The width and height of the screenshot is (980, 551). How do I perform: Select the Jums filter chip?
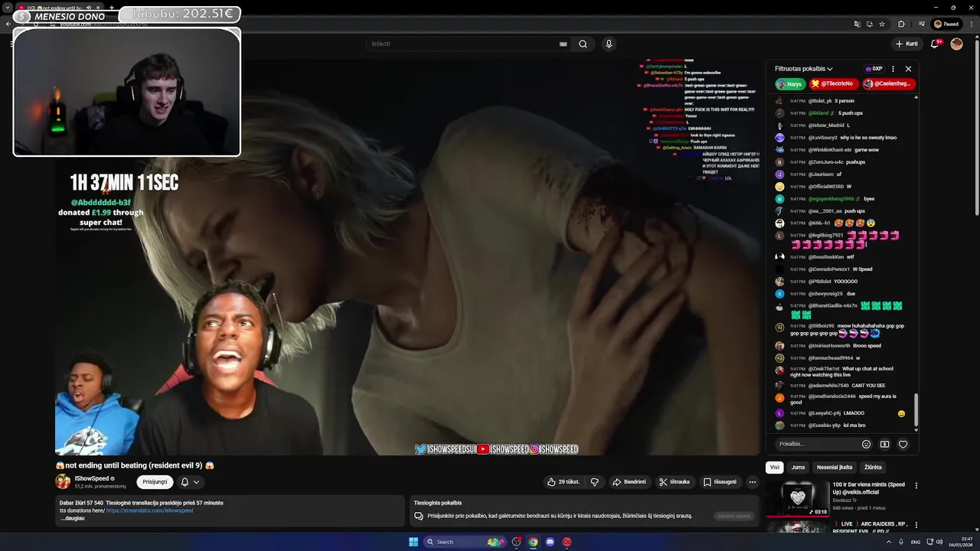798,467
